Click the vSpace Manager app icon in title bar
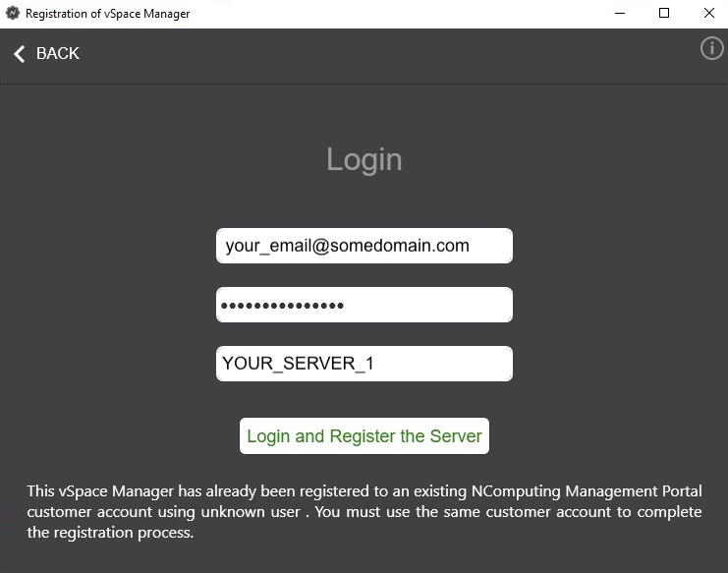 pos(13,13)
